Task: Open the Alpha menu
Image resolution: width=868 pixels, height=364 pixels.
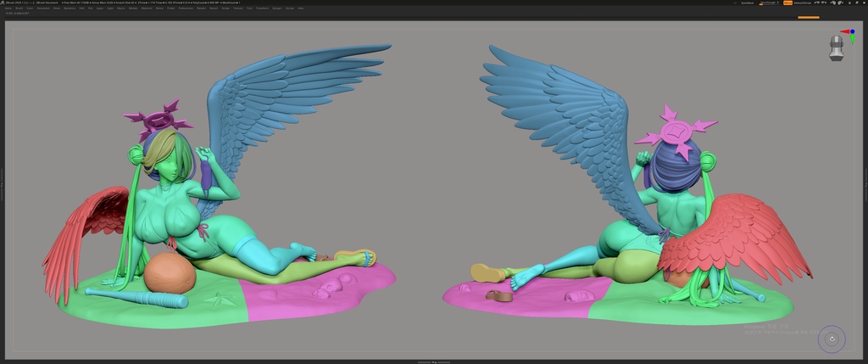Action: (8, 8)
